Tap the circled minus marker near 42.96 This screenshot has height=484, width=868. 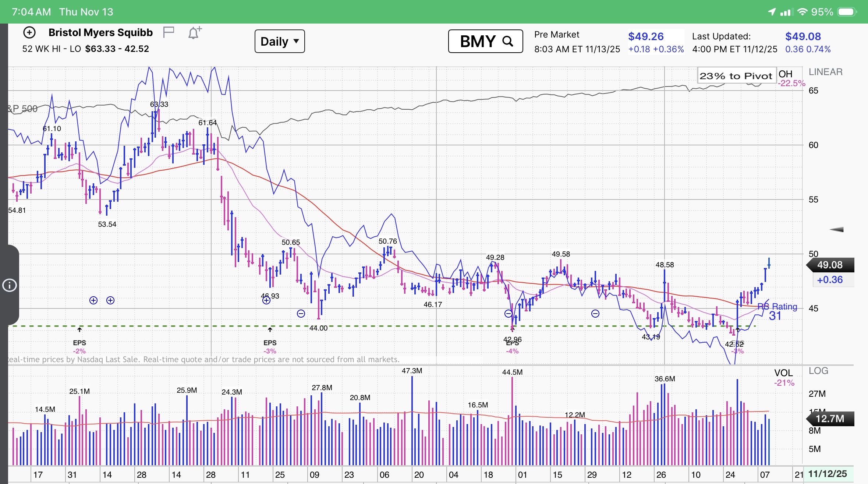coord(508,314)
